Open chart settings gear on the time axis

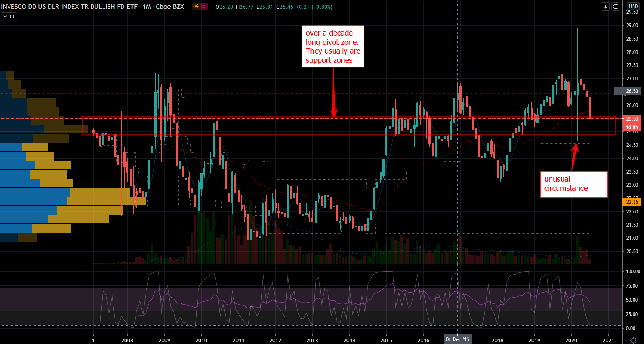tap(633, 339)
